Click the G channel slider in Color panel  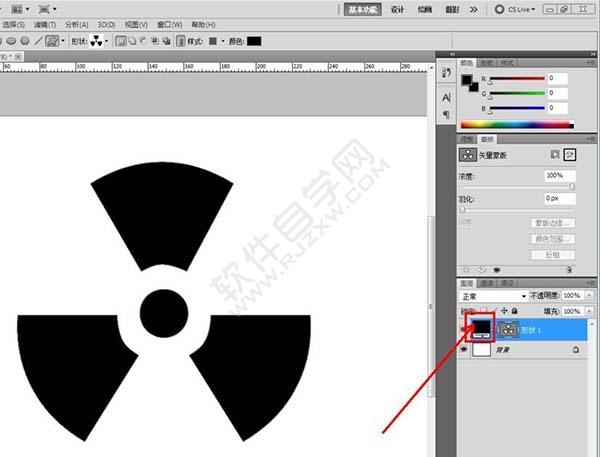point(517,93)
